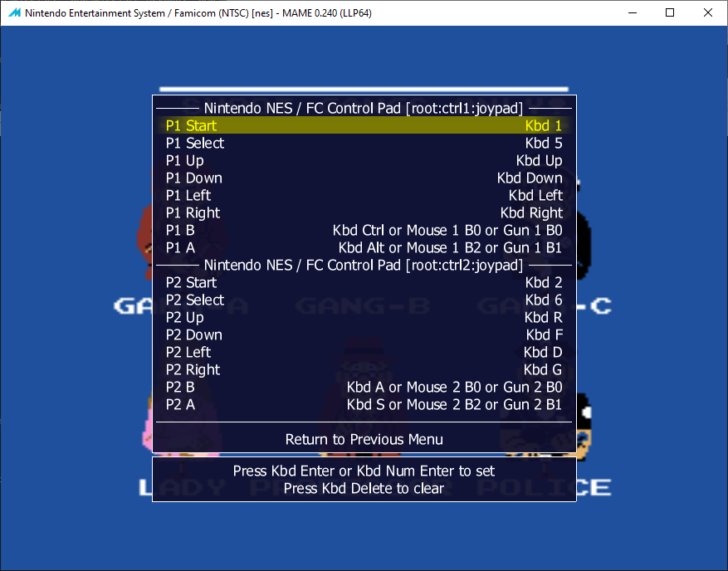Select the P1 Start input row
Image resolution: width=728 pixels, height=571 pixels.
coord(364,125)
